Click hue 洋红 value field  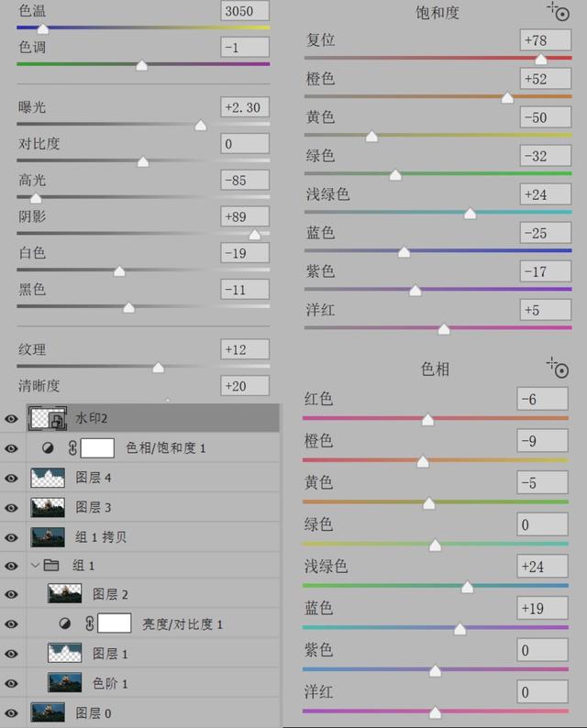tap(542, 692)
